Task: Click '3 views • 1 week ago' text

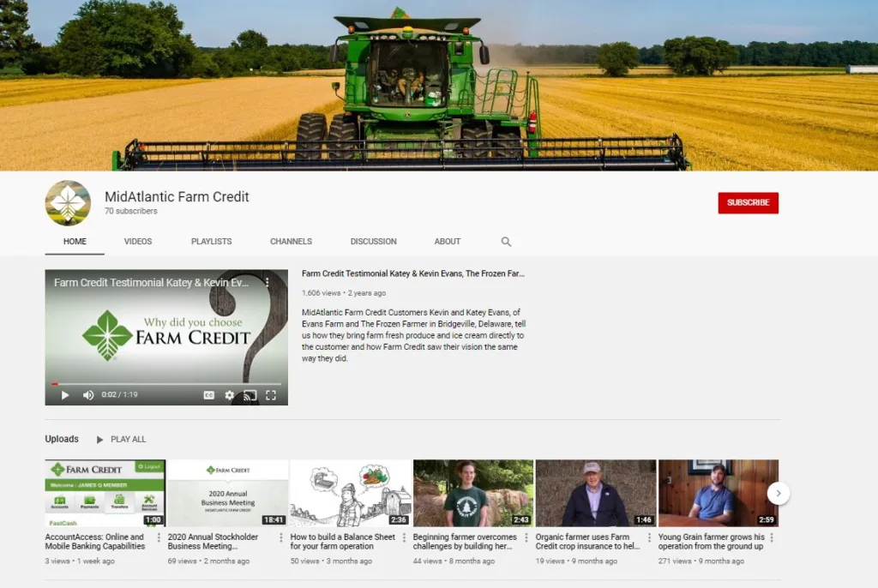Action: pyautogui.click(x=80, y=561)
